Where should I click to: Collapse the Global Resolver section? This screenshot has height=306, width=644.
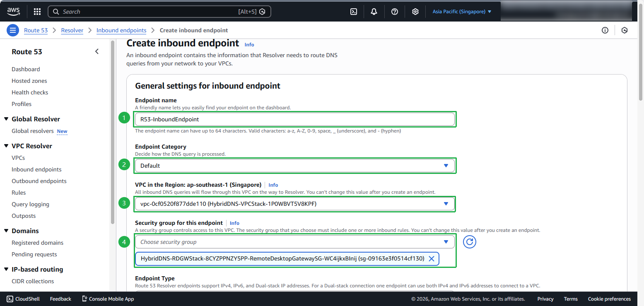(x=6, y=119)
